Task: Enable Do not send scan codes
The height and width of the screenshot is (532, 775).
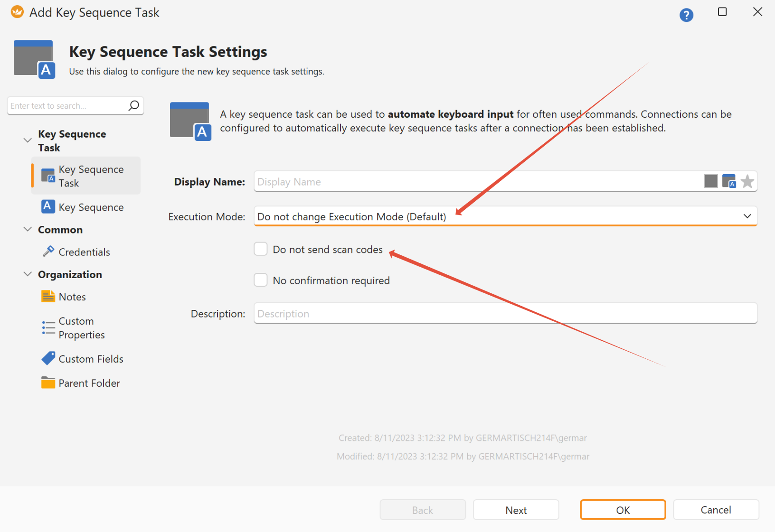Action: (261, 249)
